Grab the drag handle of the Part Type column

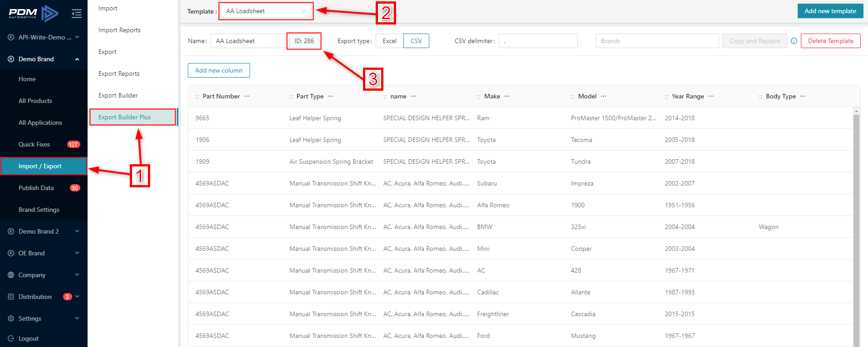pyautogui.click(x=291, y=97)
